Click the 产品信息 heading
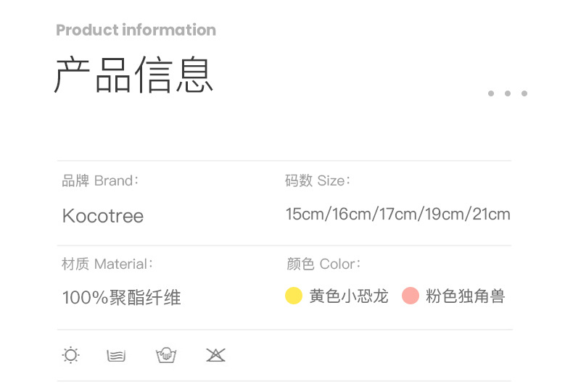The width and height of the screenshot is (573, 392). [134, 75]
